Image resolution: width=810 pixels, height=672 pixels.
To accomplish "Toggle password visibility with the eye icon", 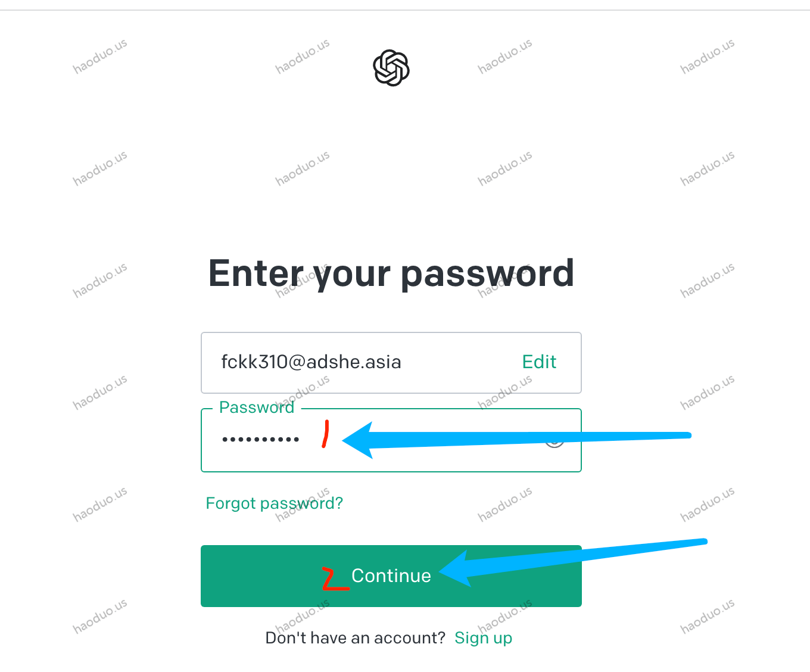I will tap(555, 440).
